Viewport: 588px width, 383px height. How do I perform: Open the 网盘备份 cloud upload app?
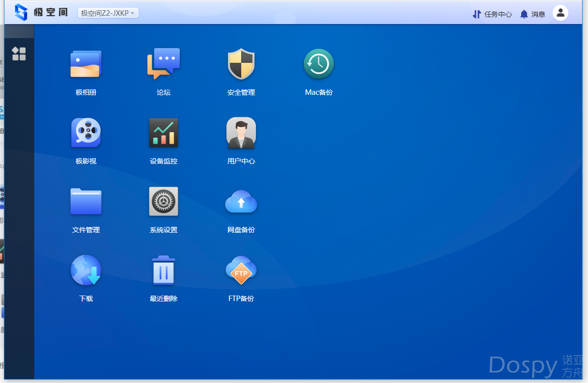pos(241,202)
